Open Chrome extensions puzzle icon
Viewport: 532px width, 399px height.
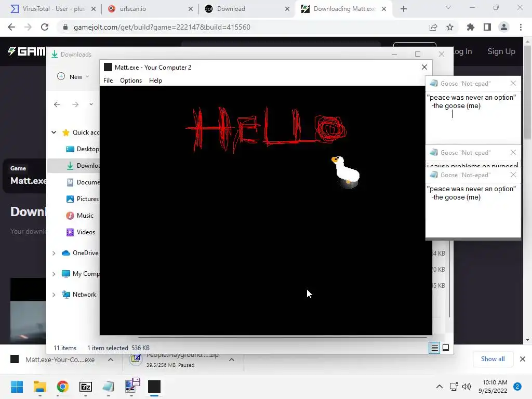pyautogui.click(x=471, y=27)
